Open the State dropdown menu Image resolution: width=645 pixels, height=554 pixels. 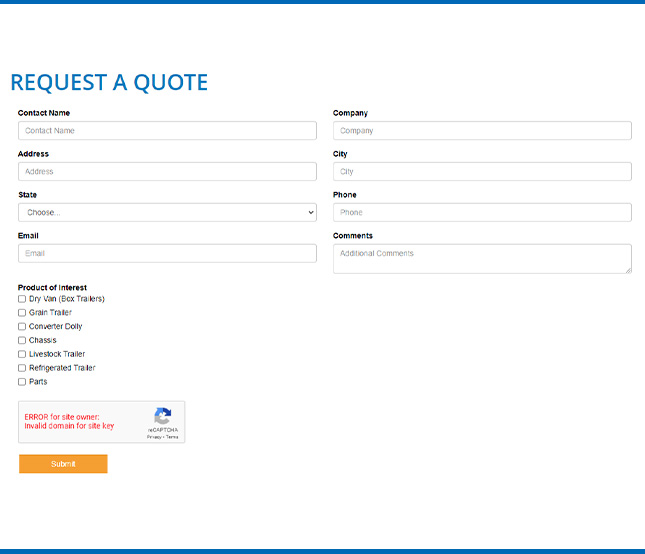(167, 213)
